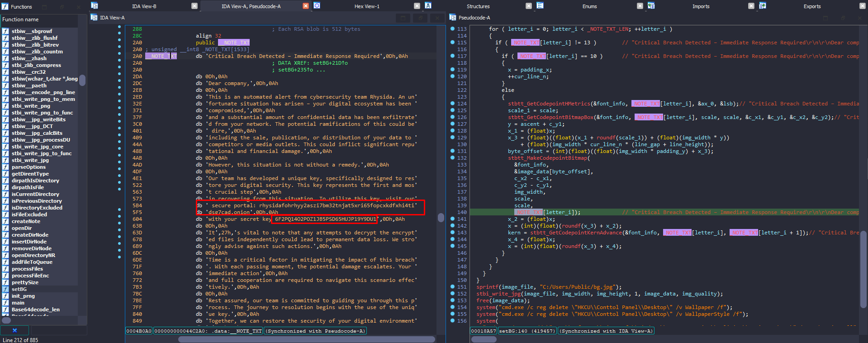Click the setBG:140 (419457) status entry

click(527, 331)
